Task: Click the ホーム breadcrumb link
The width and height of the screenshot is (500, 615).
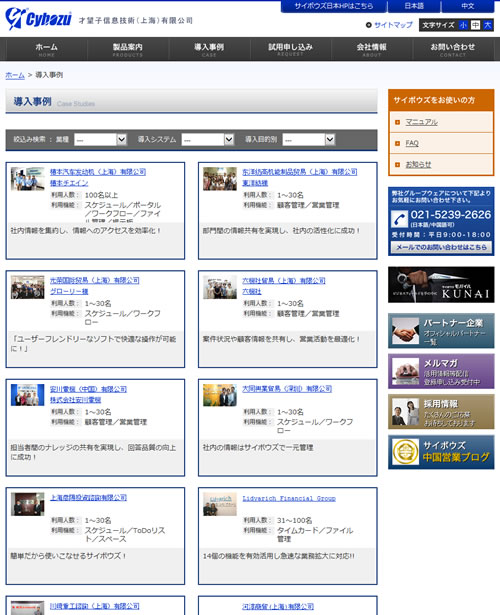Action: [x=15, y=75]
